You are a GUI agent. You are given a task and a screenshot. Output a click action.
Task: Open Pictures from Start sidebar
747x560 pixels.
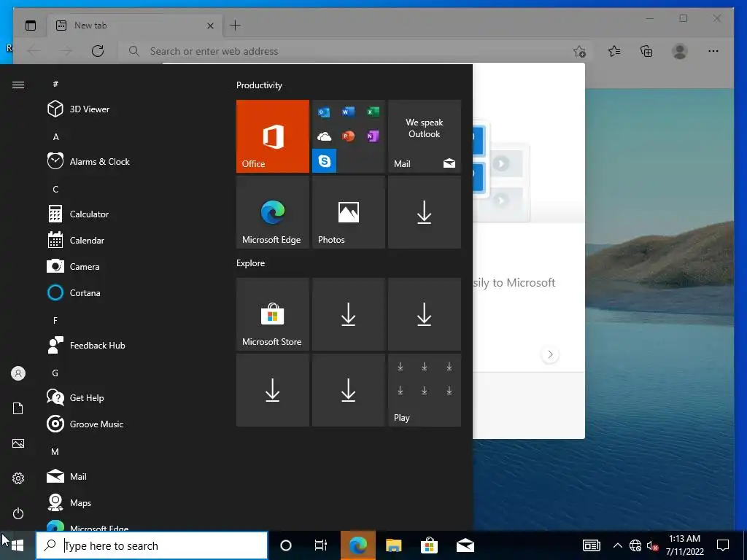18,443
